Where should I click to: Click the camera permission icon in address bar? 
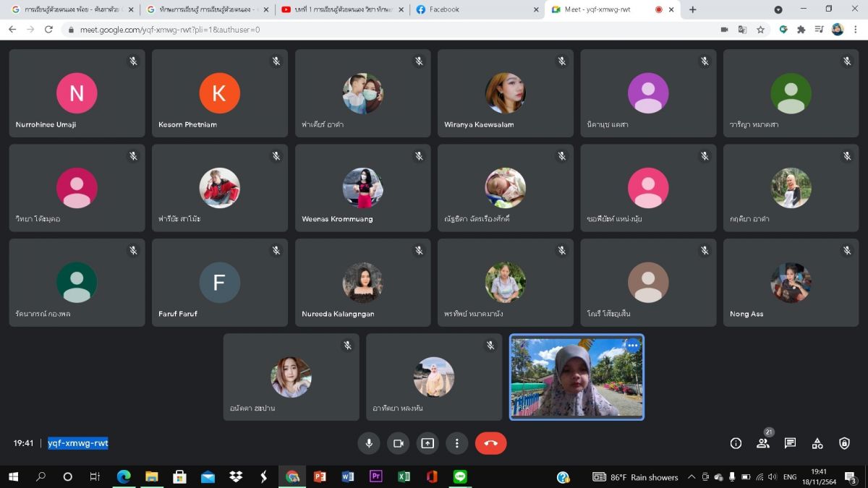[724, 30]
